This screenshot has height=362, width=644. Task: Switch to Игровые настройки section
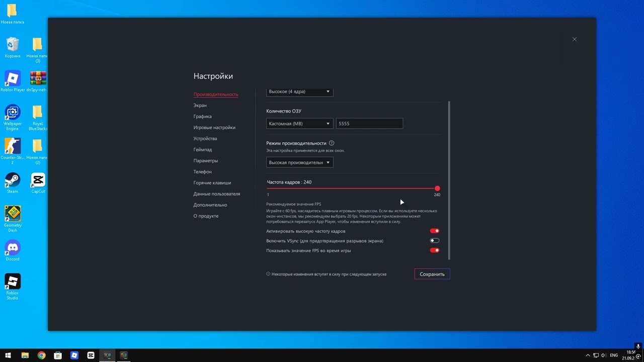pos(214,128)
